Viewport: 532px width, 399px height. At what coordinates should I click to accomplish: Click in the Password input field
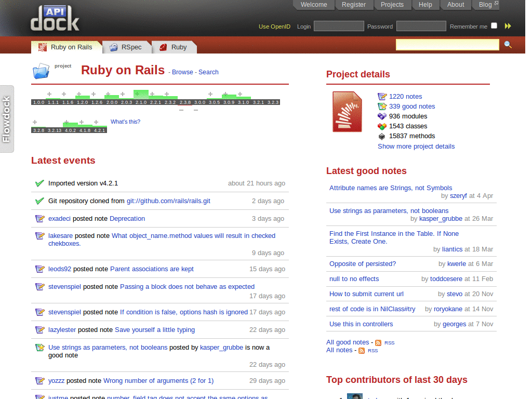point(421,26)
